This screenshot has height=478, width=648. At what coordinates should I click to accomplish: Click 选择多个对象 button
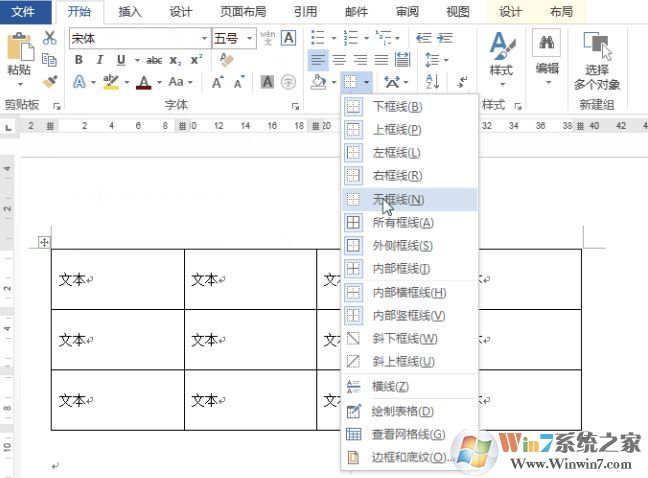tap(596, 60)
